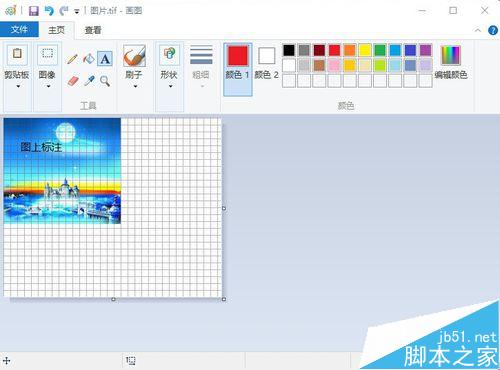The height and width of the screenshot is (370, 500).
Task: Pick the green color swatch
Action: point(380,50)
